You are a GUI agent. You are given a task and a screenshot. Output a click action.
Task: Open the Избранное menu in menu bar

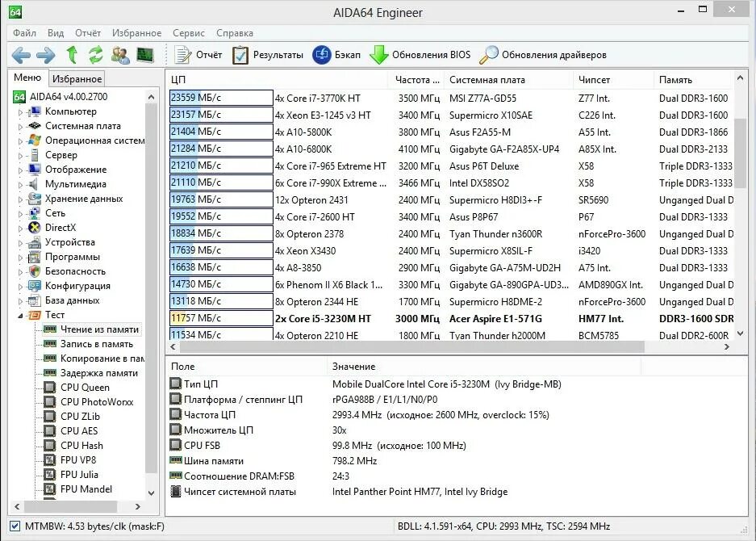point(136,33)
